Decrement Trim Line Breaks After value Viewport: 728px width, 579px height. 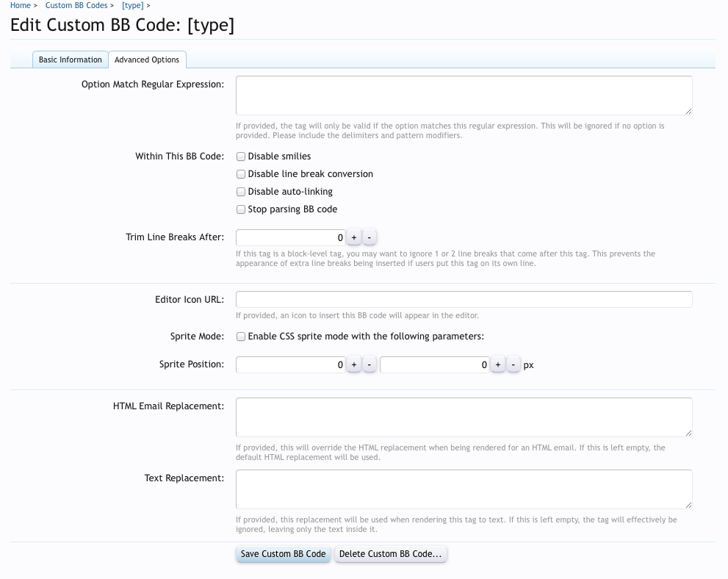click(370, 238)
